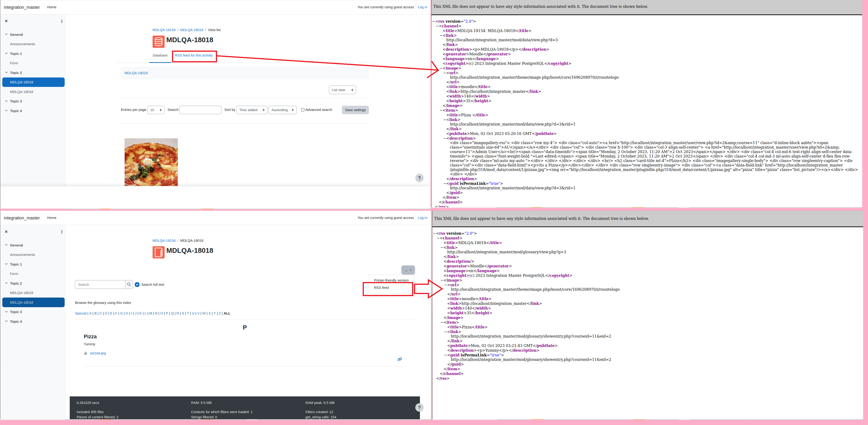This screenshot has height=425, width=868.
Task: Open the help question-mark button on glossary page
Action: tap(419, 407)
